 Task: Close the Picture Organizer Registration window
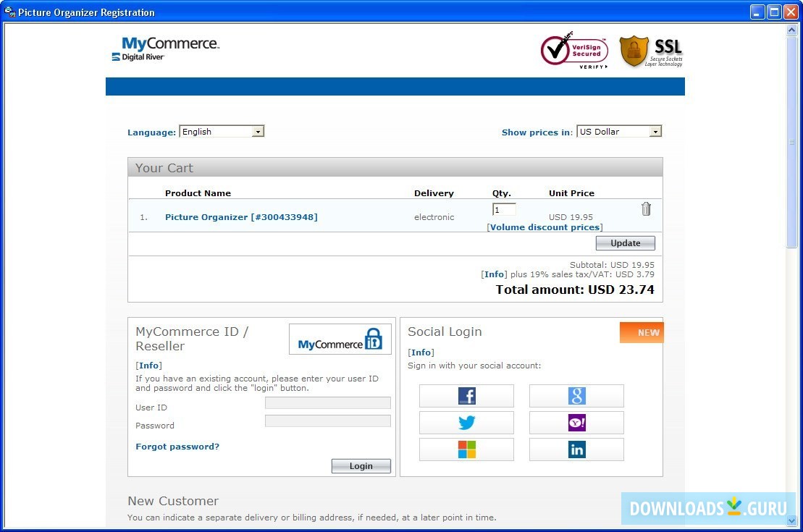[x=791, y=12]
